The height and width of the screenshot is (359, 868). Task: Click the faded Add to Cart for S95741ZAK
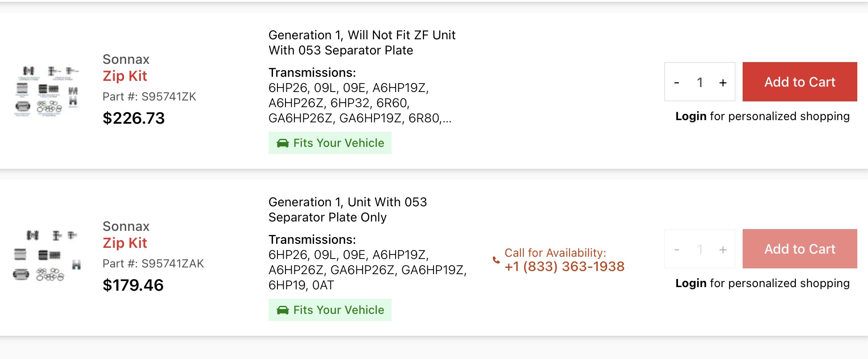click(800, 249)
